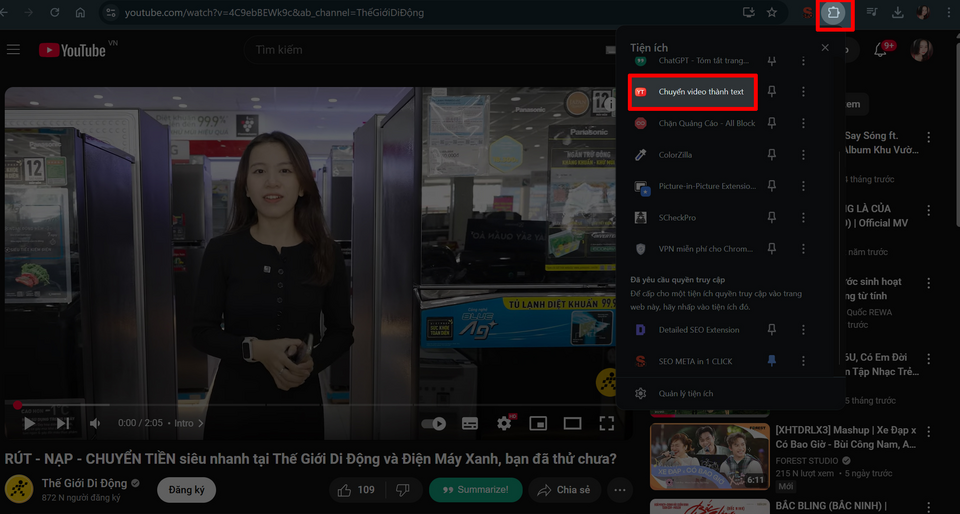Open more options for Chặn Quảng Cáo
Image resolution: width=960 pixels, height=514 pixels.
pyautogui.click(x=803, y=123)
